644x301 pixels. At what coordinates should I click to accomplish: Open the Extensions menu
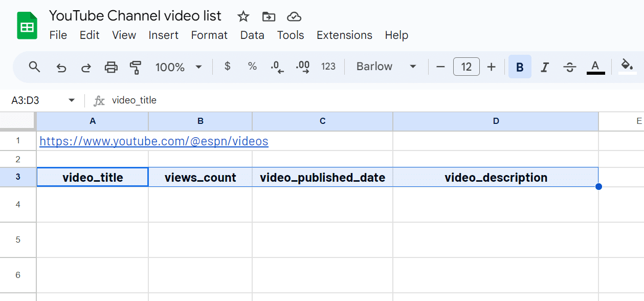tap(344, 35)
